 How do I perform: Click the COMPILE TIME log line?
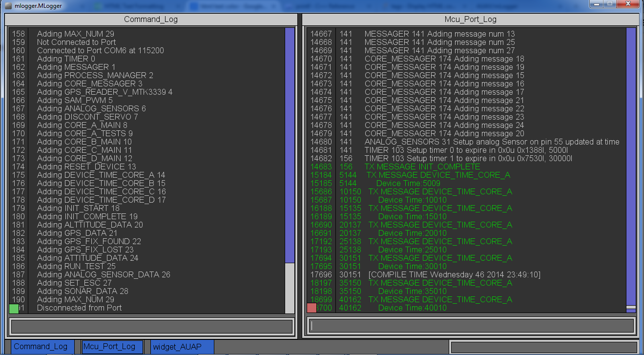454,275
